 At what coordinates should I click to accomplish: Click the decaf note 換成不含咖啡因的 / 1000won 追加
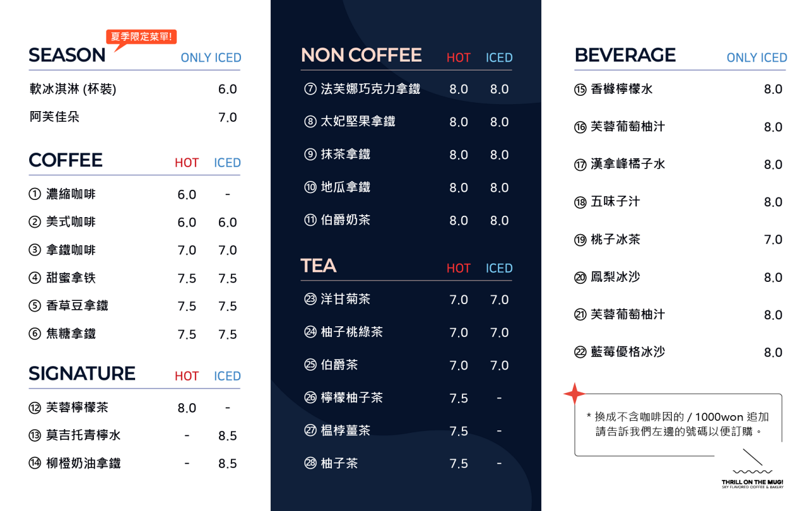click(678, 417)
